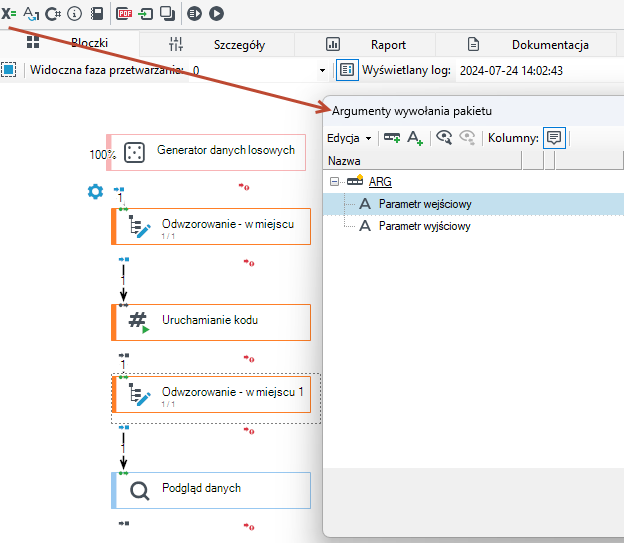Collapse the ARG tree node

point(334,182)
